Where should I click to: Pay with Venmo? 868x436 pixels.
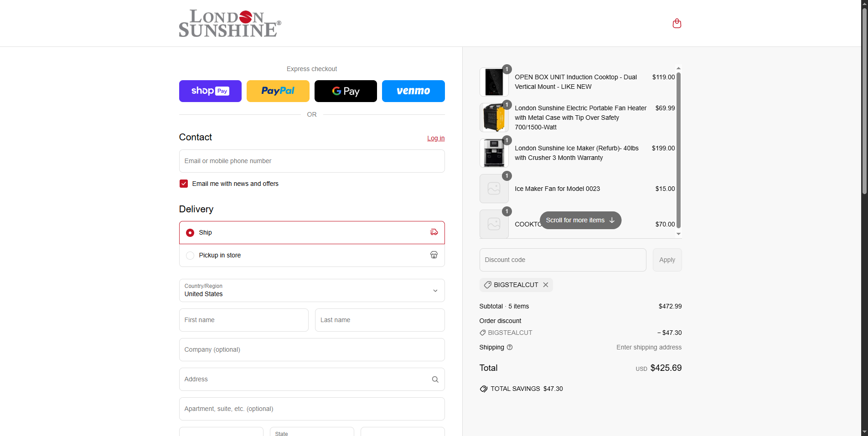413,91
